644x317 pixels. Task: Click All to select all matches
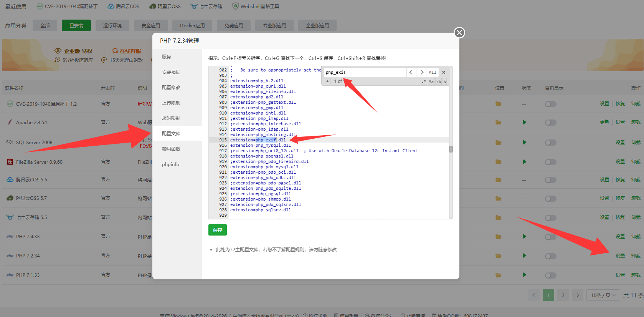(433, 72)
